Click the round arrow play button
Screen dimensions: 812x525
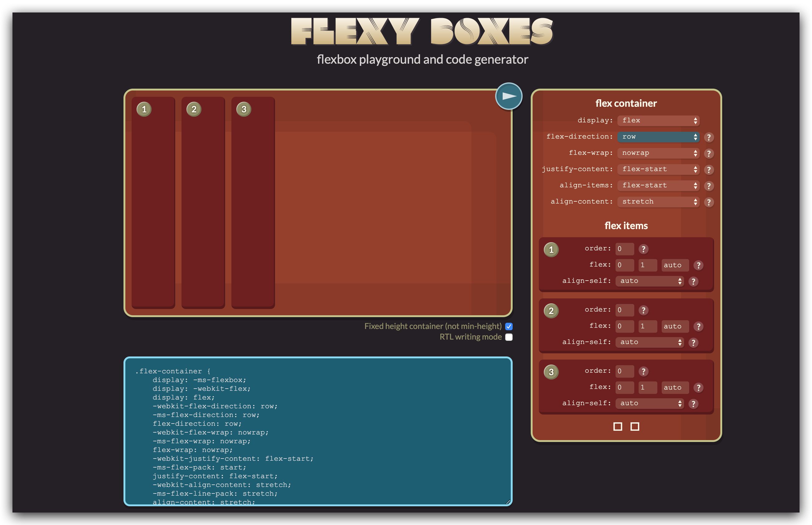pyautogui.click(x=509, y=96)
